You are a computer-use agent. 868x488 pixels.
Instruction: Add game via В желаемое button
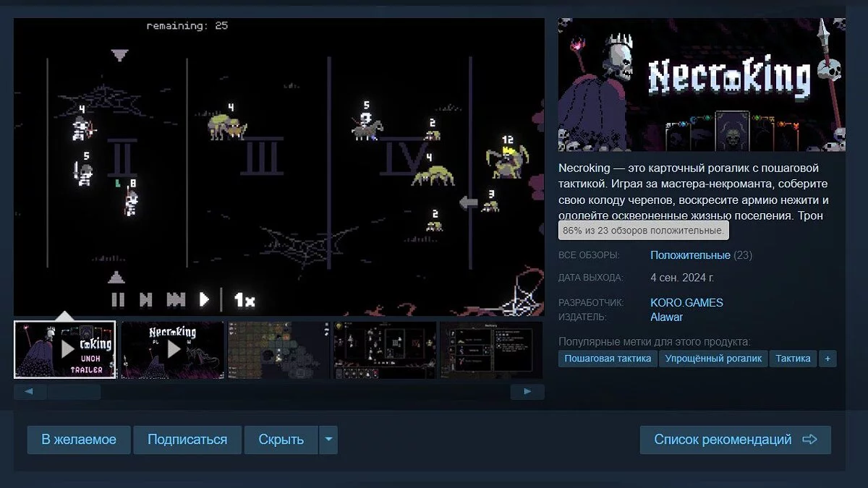coord(79,440)
